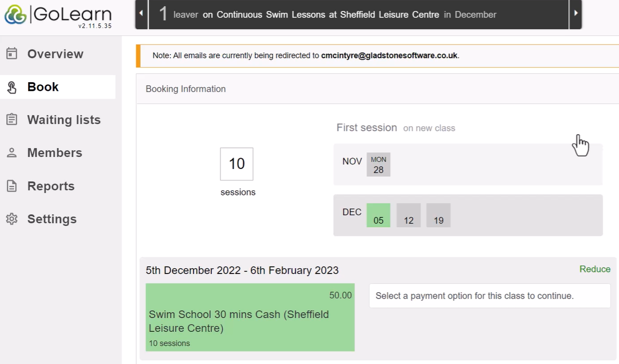Select 19 December session date
Viewport: 619px width, 364px height.
click(x=438, y=215)
